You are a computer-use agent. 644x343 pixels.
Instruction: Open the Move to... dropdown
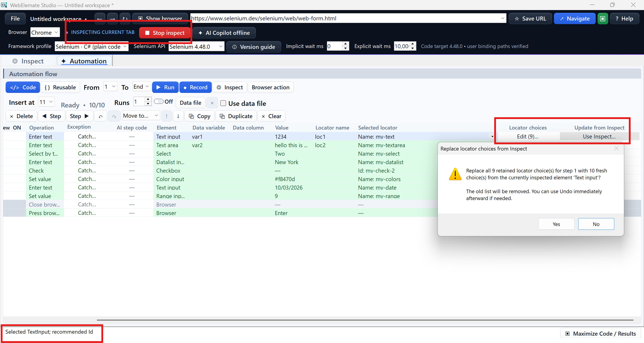coord(141,116)
